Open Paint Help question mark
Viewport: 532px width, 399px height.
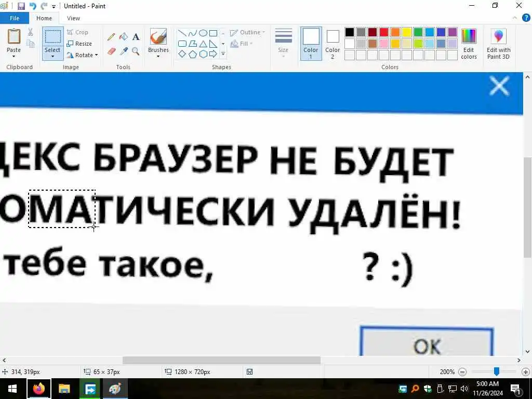click(x=526, y=18)
